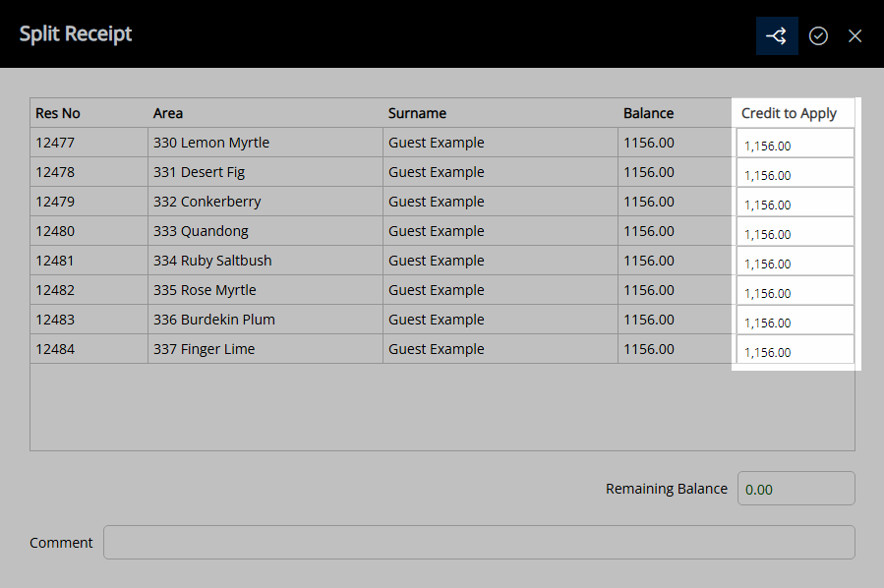
Task: Select reservation number 12483 cell
Action: [x=89, y=320]
